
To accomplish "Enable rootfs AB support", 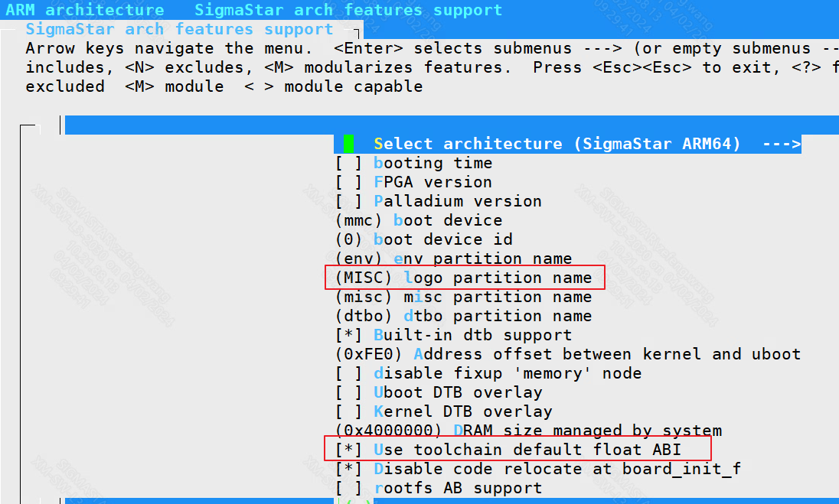I will (348, 488).
